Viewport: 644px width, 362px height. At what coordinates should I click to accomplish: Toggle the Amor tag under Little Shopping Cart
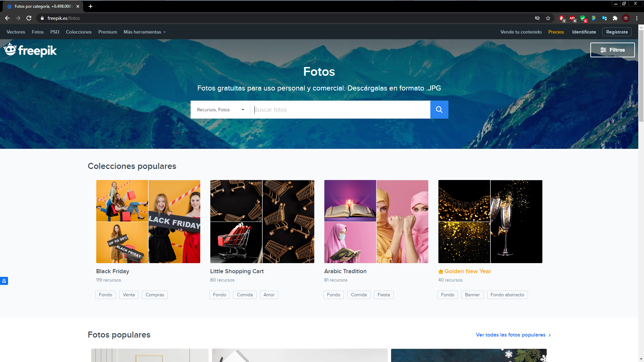click(x=269, y=295)
